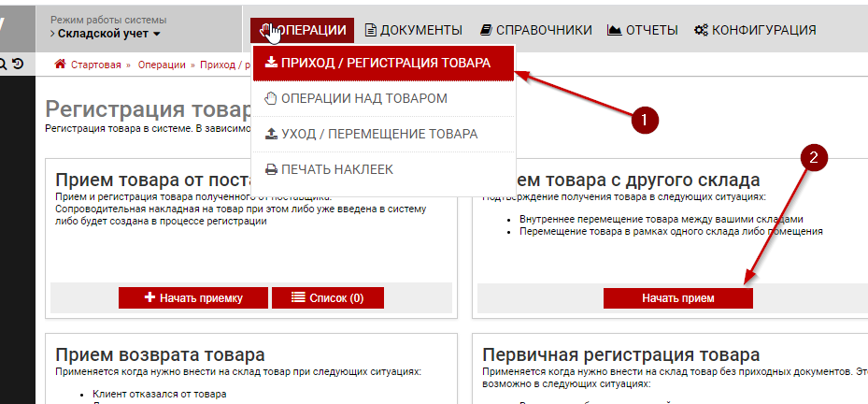The width and height of the screenshot is (868, 404).
Task: Open the Печать наклеек menu entry
Action: (336, 169)
